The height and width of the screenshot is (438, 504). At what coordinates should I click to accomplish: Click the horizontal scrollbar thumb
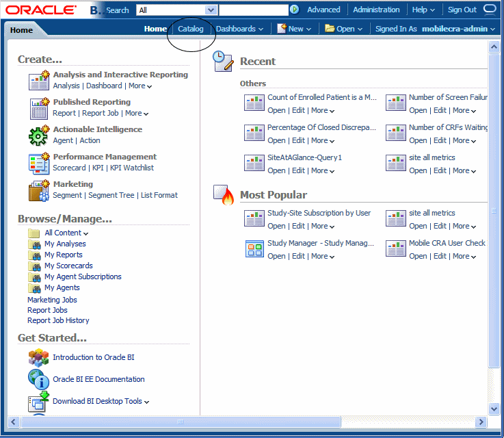point(181,422)
